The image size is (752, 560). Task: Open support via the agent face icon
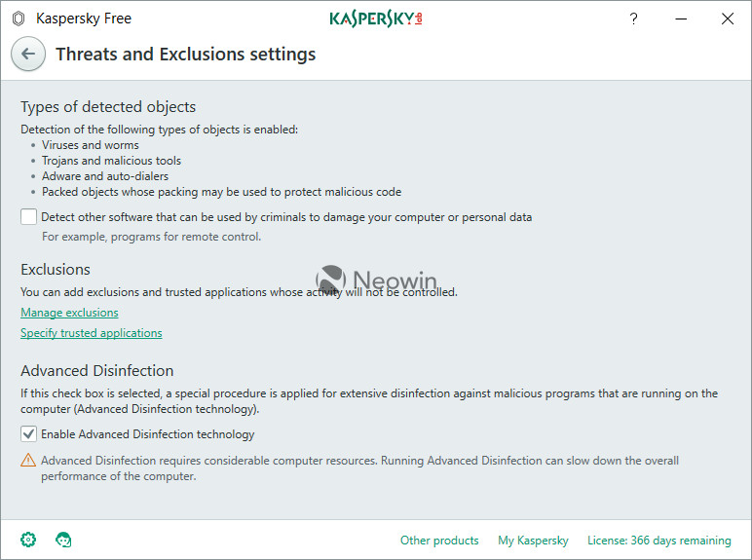pos(63,540)
